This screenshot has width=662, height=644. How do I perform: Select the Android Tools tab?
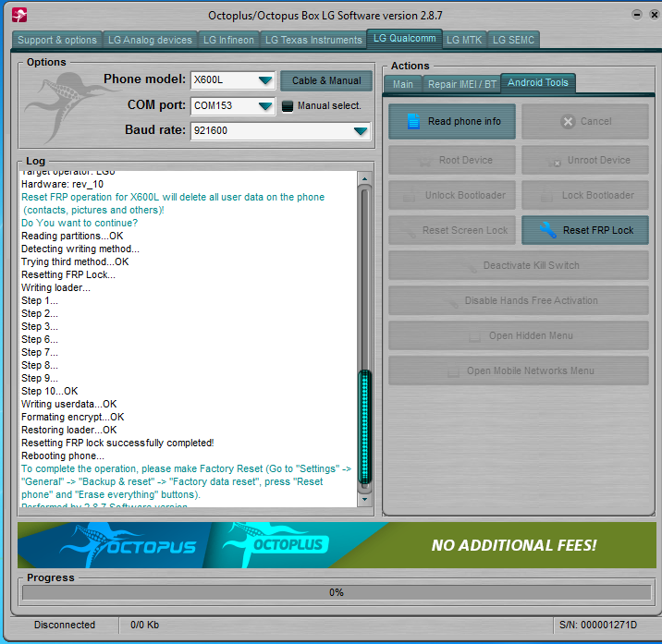click(538, 83)
